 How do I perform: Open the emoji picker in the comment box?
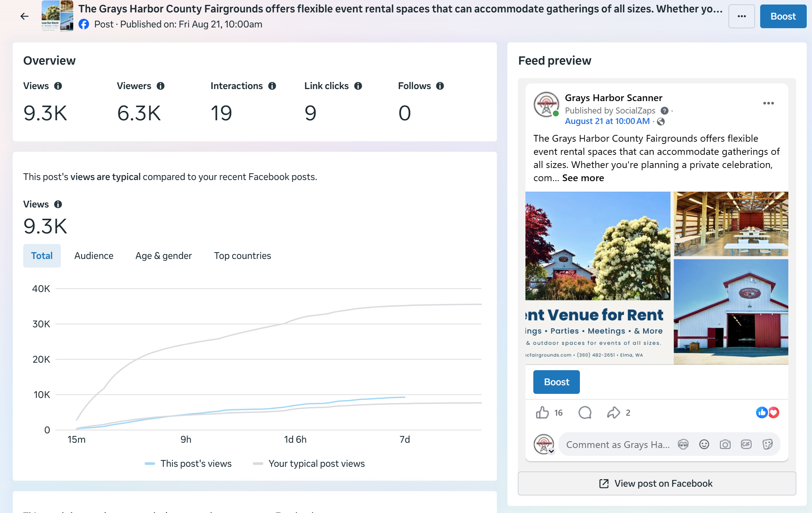704,445
